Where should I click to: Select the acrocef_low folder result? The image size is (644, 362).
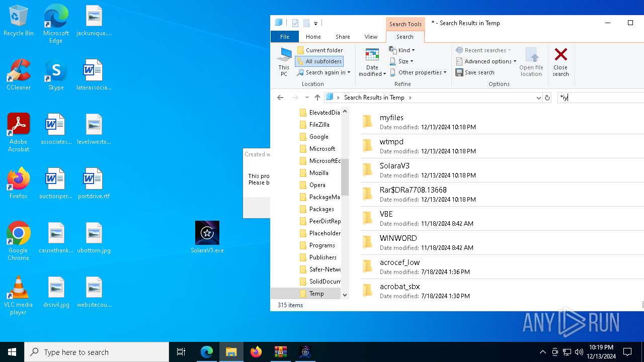click(x=502, y=266)
